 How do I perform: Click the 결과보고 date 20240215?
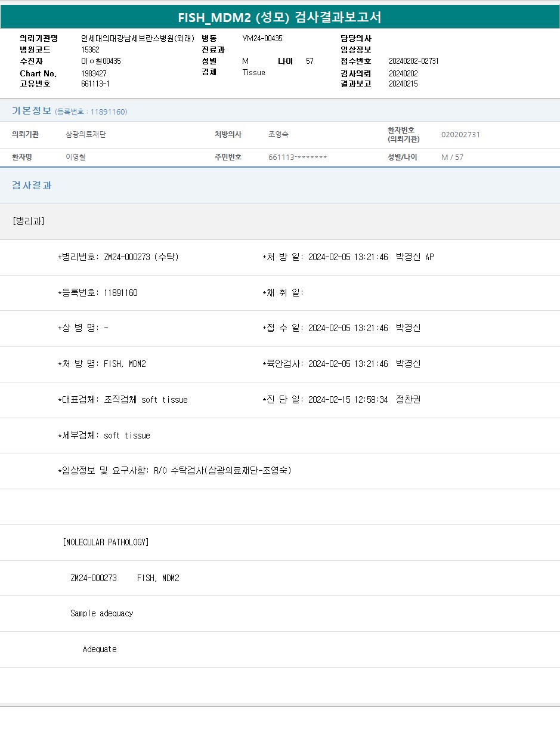pyautogui.click(x=403, y=84)
